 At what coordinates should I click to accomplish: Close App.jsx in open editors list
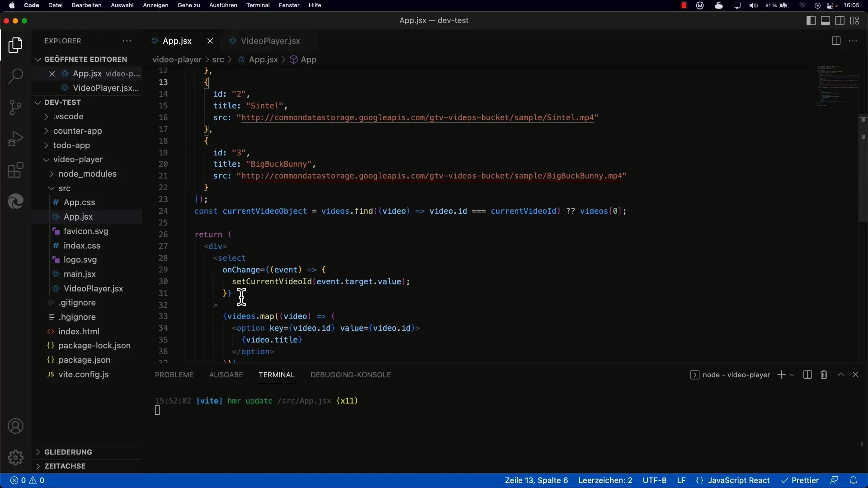tap(52, 74)
